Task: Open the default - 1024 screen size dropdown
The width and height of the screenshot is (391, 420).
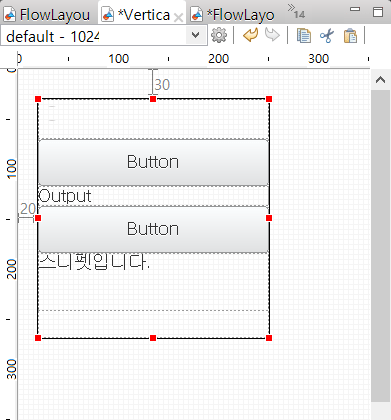Action: point(196,35)
